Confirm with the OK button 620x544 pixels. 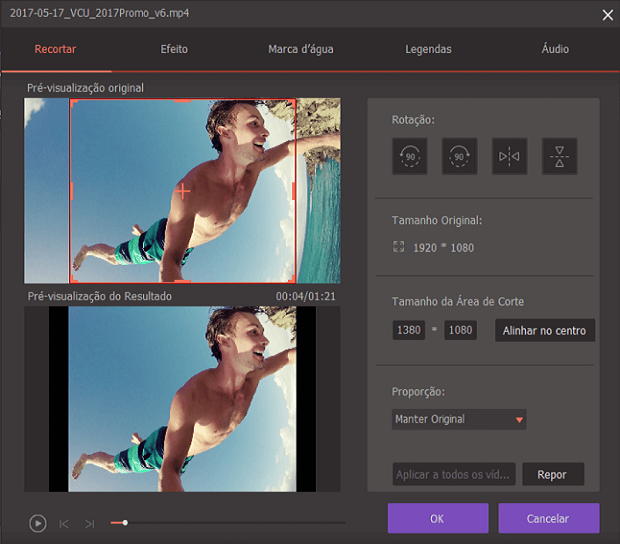click(438, 518)
